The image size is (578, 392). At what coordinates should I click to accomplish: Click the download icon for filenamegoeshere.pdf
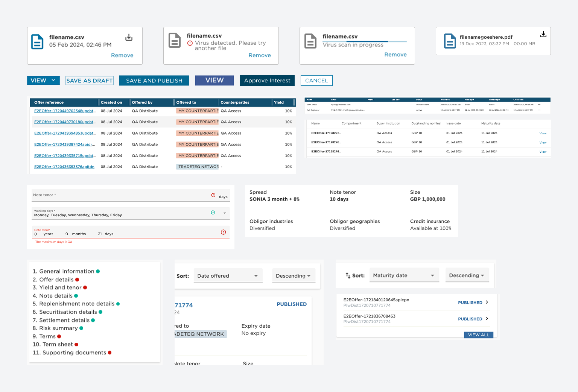pyautogui.click(x=543, y=34)
